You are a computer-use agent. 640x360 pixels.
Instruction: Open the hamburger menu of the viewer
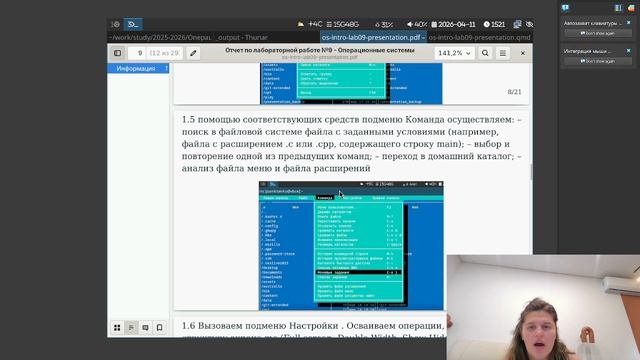point(502,53)
